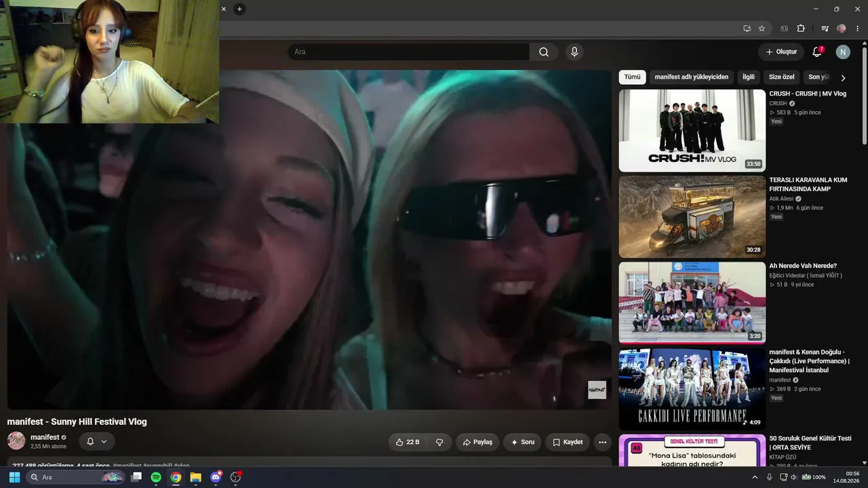868x488 pixels.
Task: Open Spotify from the taskbar
Action: pyautogui.click(x=156, y=477)
